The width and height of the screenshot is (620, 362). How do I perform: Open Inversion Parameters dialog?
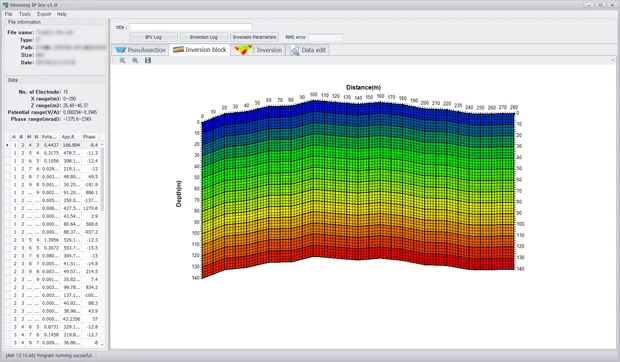pyautogui.click(x=254, y=37)
